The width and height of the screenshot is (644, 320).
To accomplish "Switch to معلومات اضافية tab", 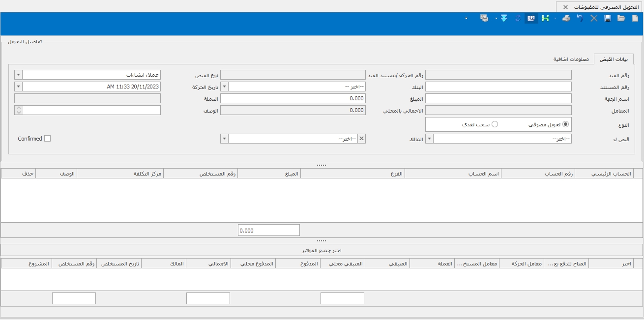I will [570, 59].
